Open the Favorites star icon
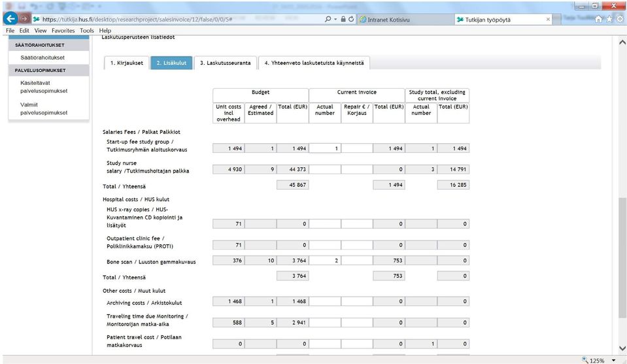 609,19
